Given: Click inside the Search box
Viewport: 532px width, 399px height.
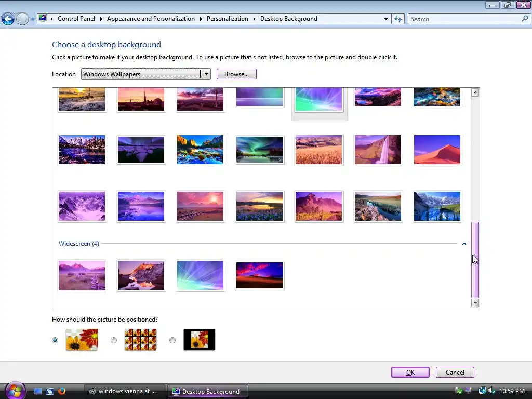Looking at the screenshot, I should click(465, 19).
